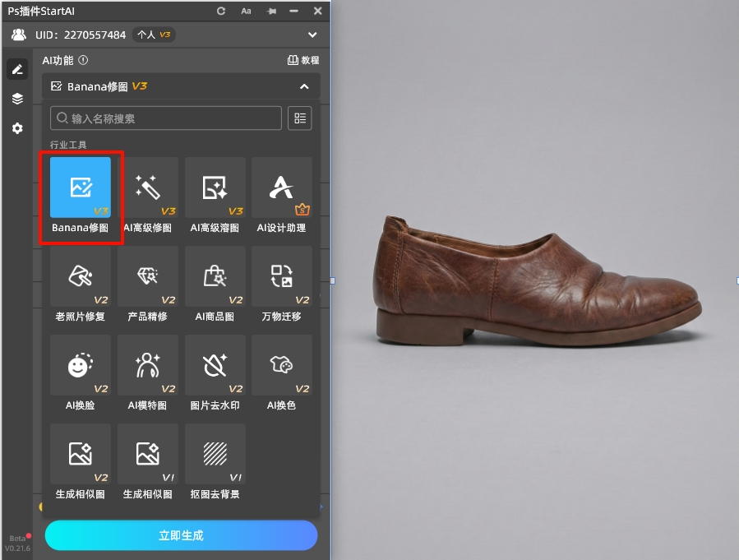The image size is (739, 560).
Task: Expand the UID account dropdown chevron
Action: point(312,35)
